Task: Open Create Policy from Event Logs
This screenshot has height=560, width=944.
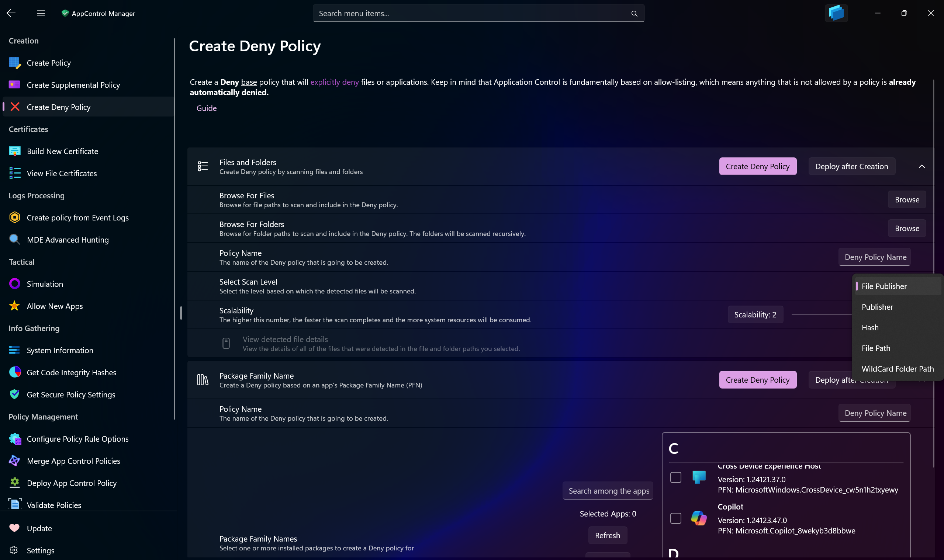Action: click(77, 217)
